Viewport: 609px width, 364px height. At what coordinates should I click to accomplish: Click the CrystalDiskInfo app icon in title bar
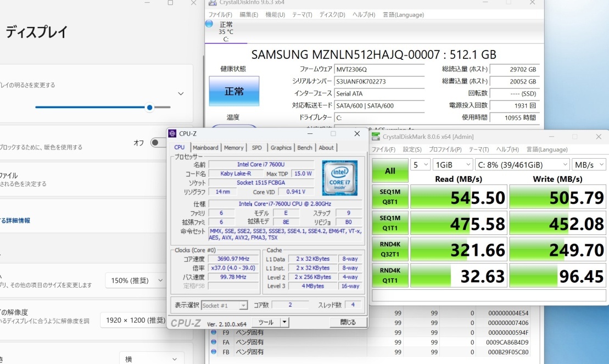[x=213, y=3]
